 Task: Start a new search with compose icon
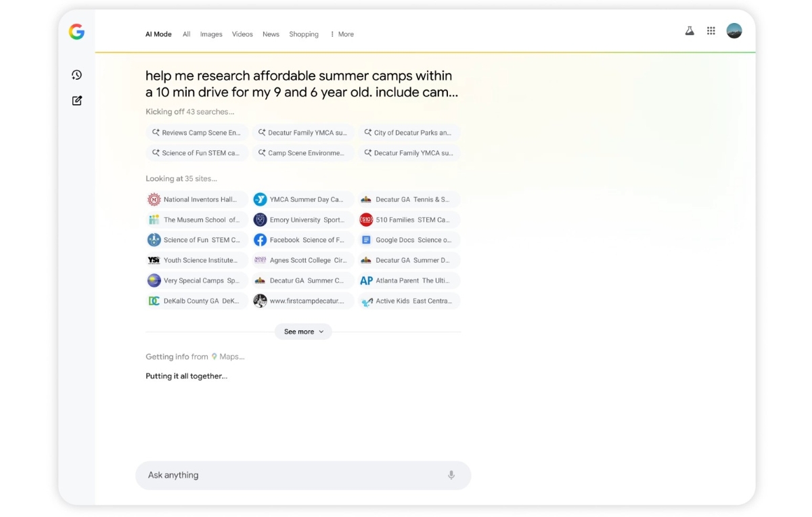(x=76, y=100)
